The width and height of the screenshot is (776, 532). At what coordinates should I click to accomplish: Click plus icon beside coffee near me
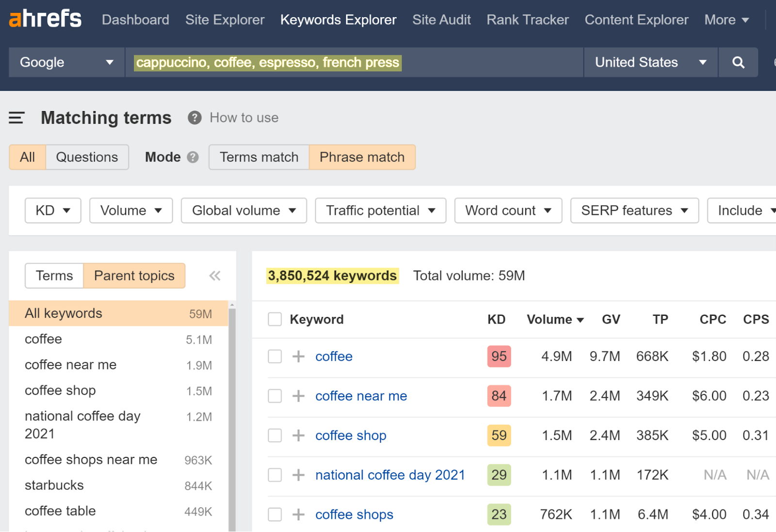(x=298, y=396)
